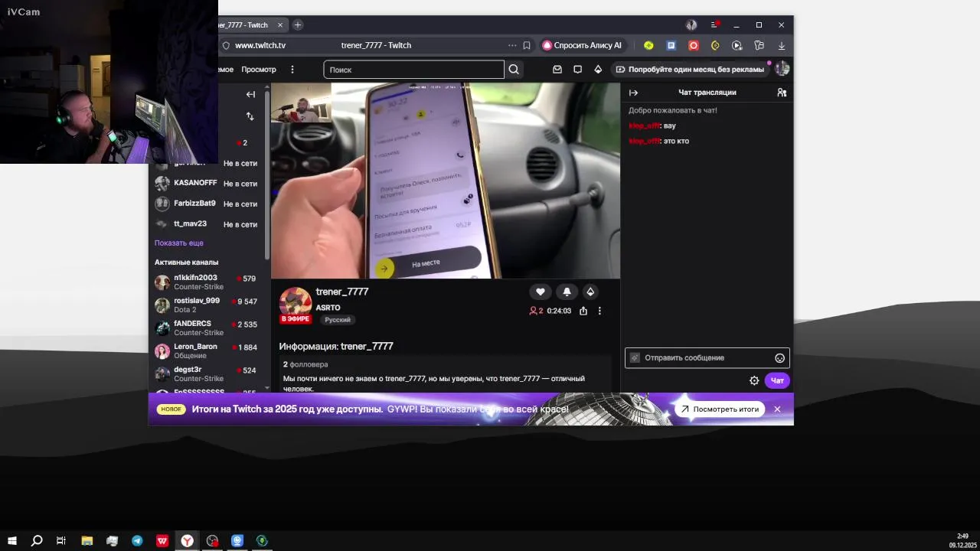Dismiss the Twitch 2025 recap banner
Image resolution: width=980 pixels, height=551 pixels.
coord(777,409)
